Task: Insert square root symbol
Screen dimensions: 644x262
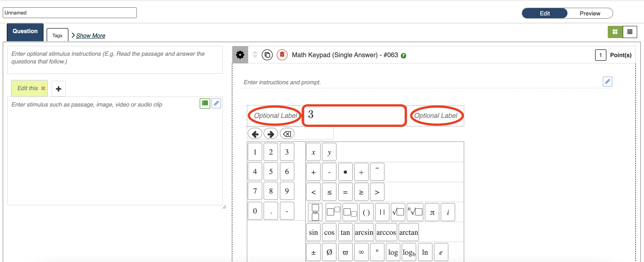Action: [x=398, y=212]
